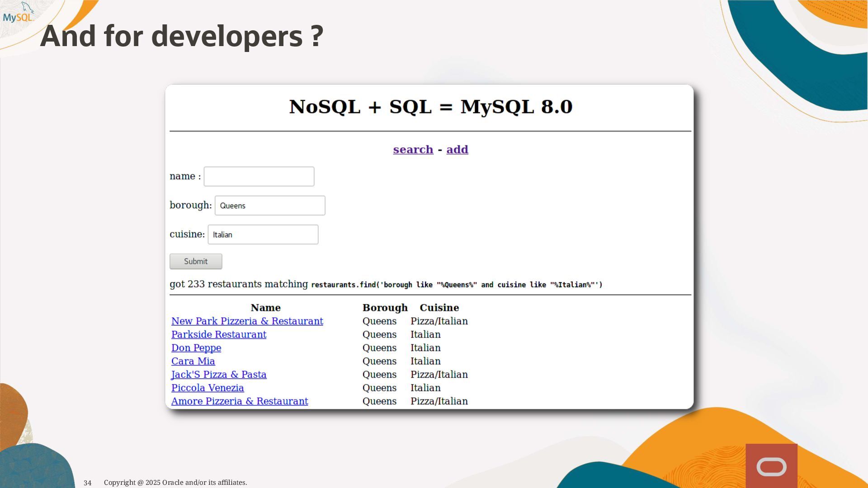Click the Cuisine column header

click(439, 308)
